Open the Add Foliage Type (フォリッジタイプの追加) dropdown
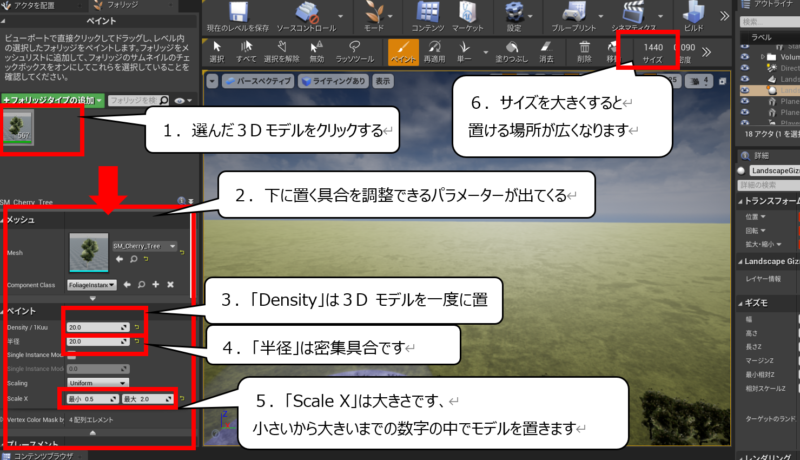 [53, 100]
